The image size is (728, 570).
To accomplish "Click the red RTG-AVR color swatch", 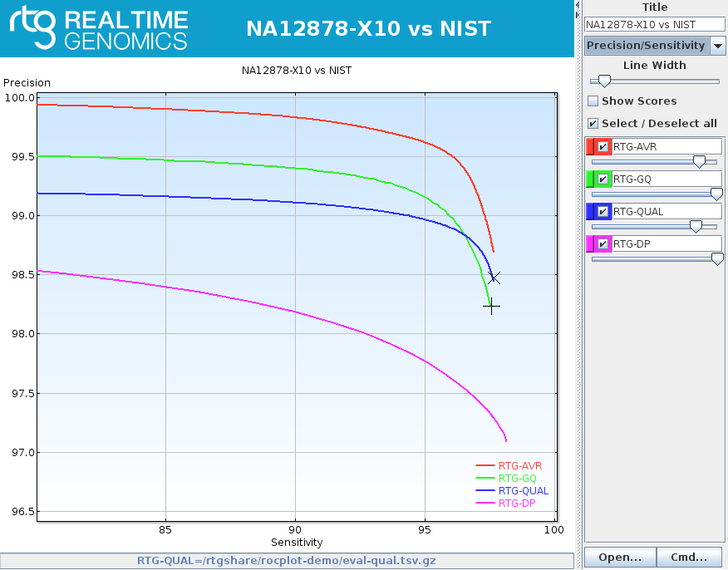I will point(590,147).
